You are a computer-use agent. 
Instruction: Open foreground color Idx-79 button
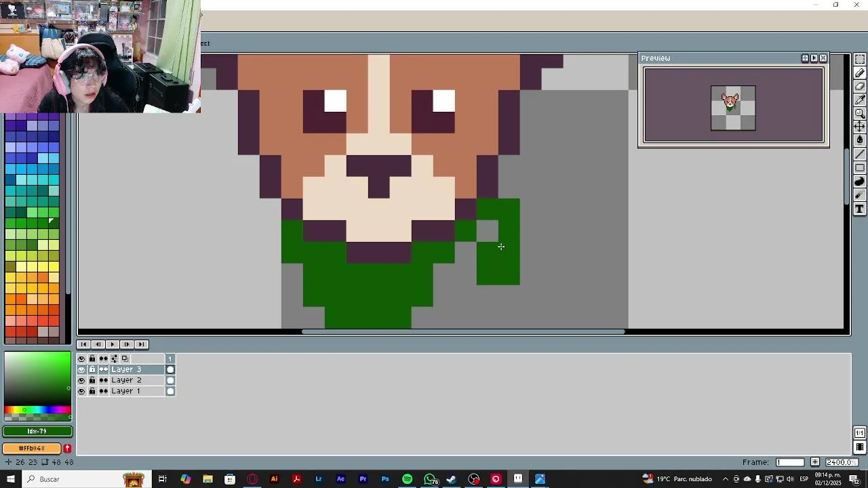(37, 431)
